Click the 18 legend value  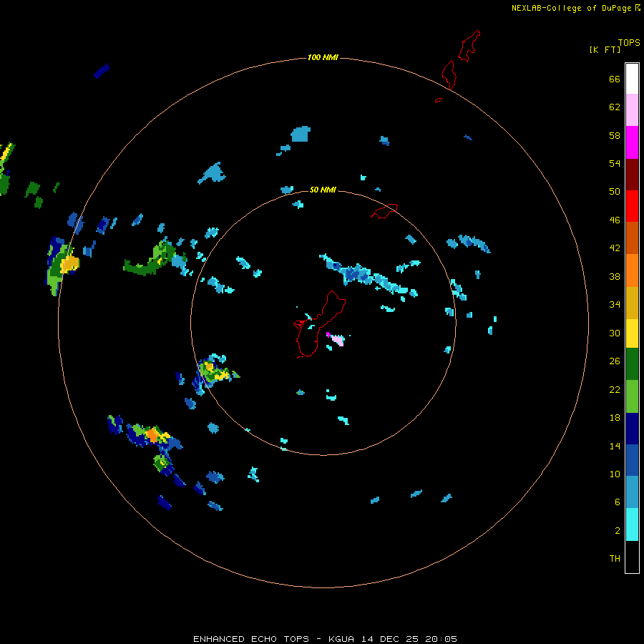pyautogui.click(x=615, y=418)
